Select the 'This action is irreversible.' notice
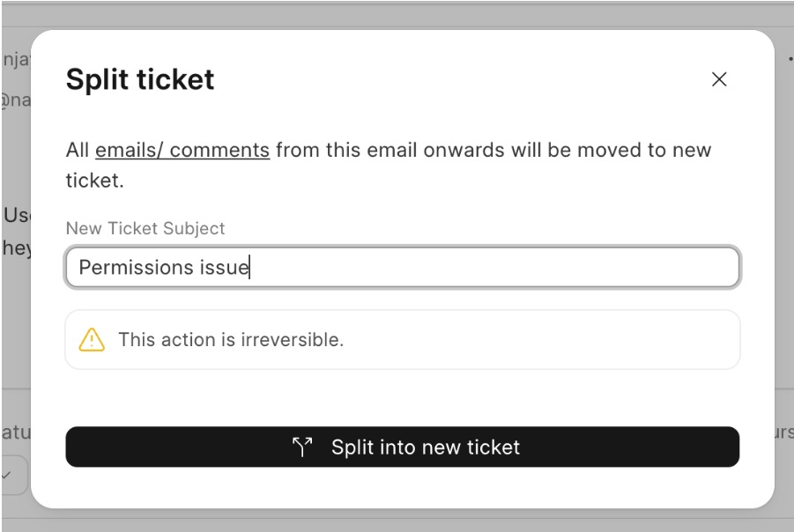Screen dimensions: 794x532 click(x=403, y=340)
